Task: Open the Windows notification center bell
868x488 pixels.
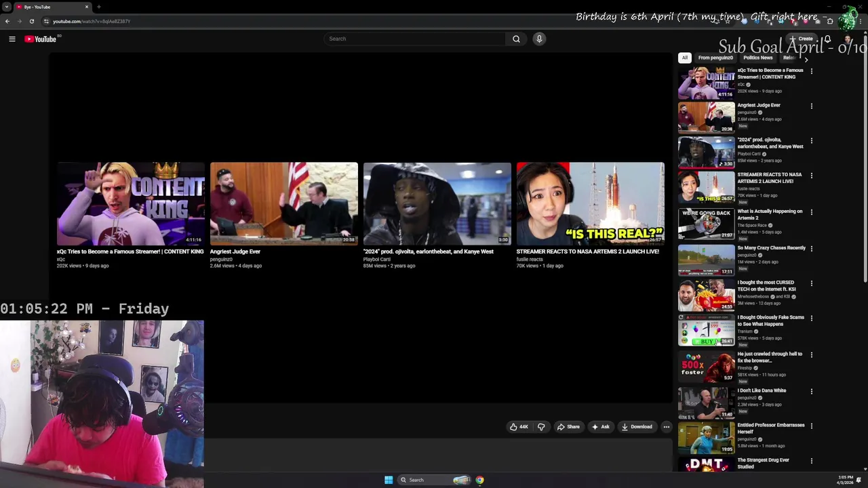Action: tap(859, 480)
